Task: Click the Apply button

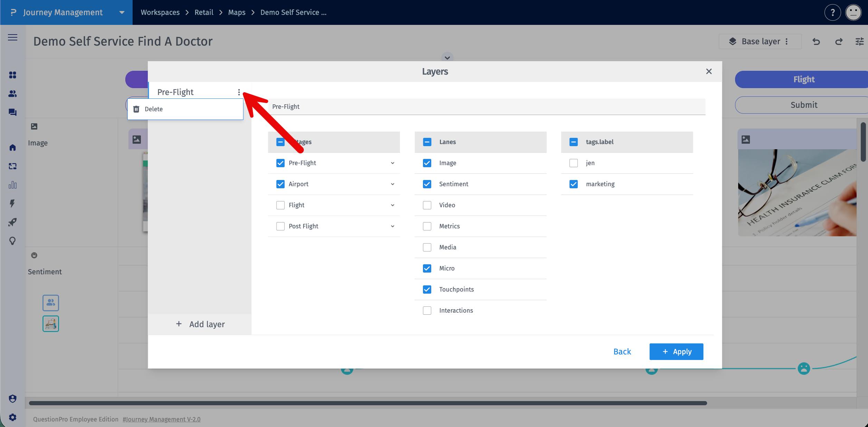Action: (676, 352)
